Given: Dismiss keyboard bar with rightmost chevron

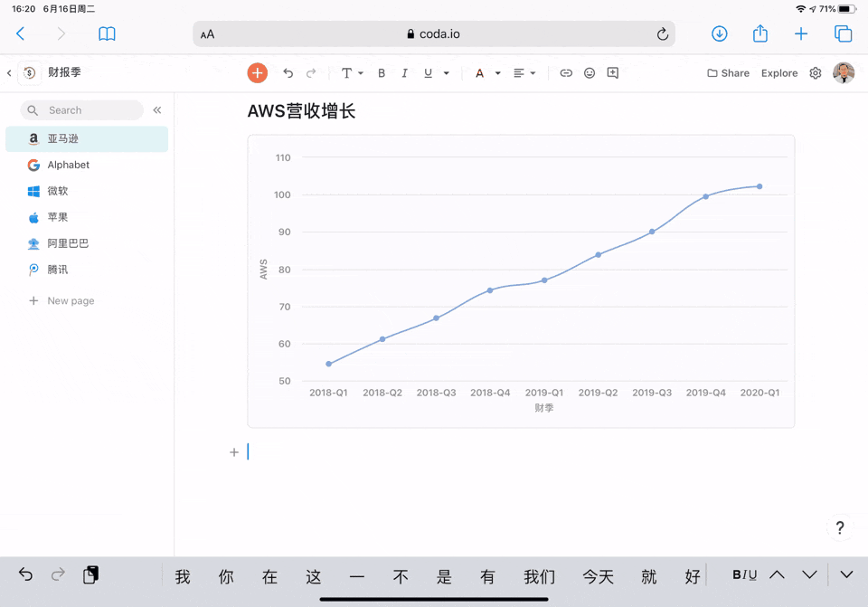Looking at the screenshot, I should tap(846, 574).
